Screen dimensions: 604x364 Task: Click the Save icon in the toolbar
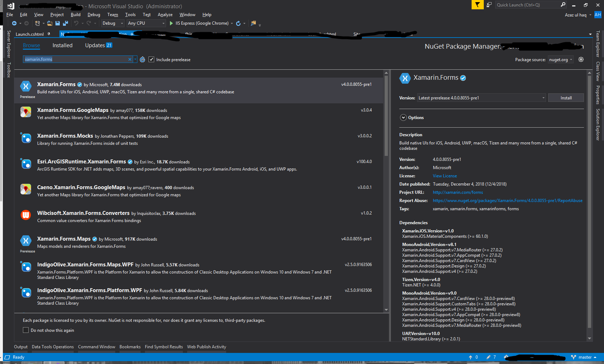click(x=57, y=23)
